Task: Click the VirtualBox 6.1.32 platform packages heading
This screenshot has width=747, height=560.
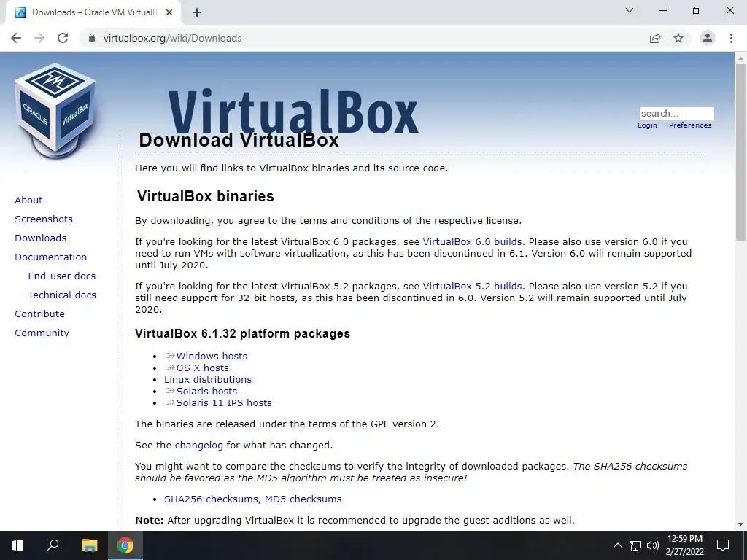Action: (x=242, y=333)
